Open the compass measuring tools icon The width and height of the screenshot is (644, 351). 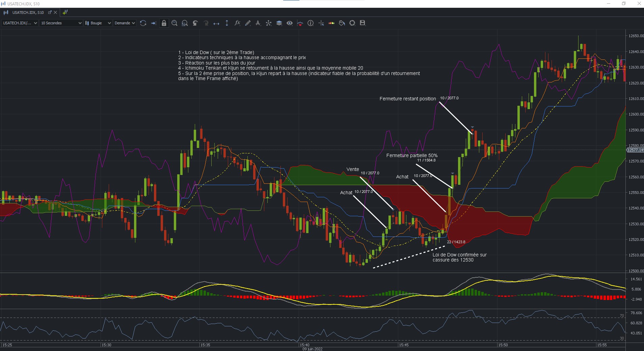tap(258, 23)
